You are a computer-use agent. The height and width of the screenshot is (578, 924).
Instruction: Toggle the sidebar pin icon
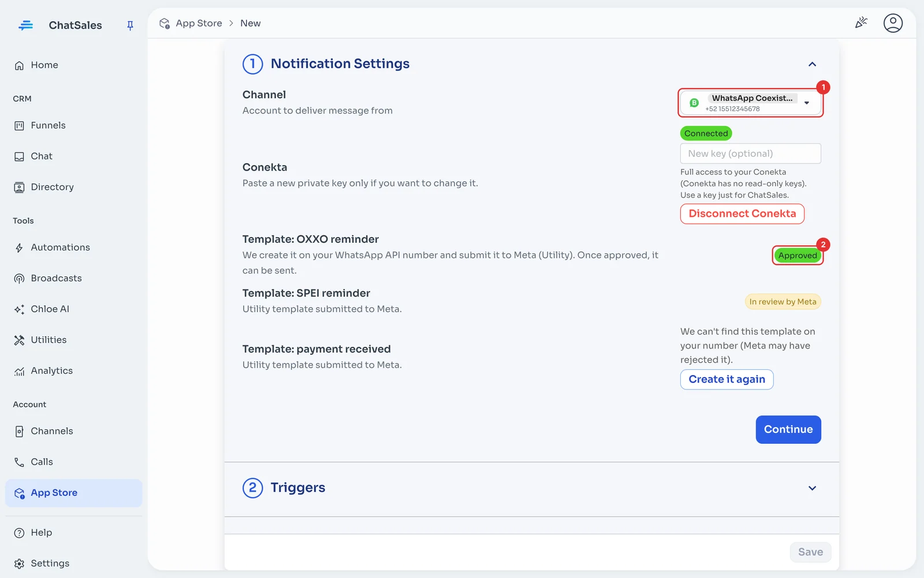pos(130,25)
